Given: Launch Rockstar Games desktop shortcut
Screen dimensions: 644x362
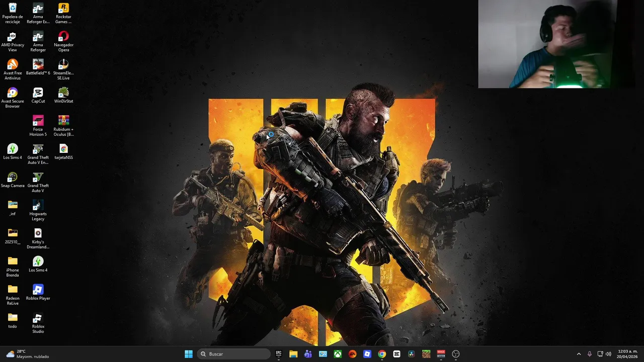Looking at the screenshot, I should click(63, 13).
